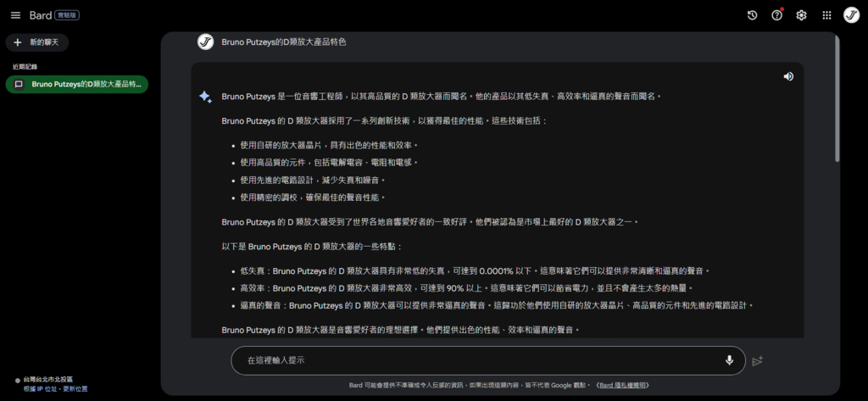Listen to response with speaker icon
Viewport: 868px width, 401px height.
[788, 76]
